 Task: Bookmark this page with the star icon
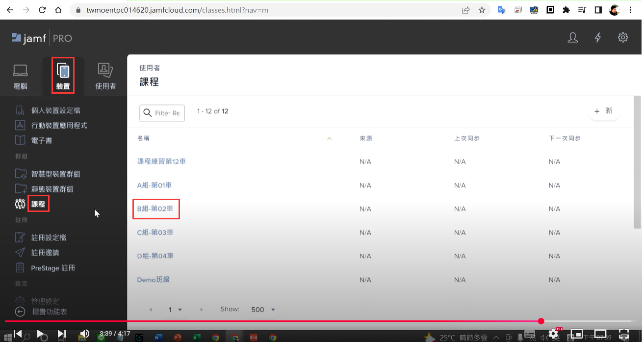pyautogui.click(x=482, y=10)
